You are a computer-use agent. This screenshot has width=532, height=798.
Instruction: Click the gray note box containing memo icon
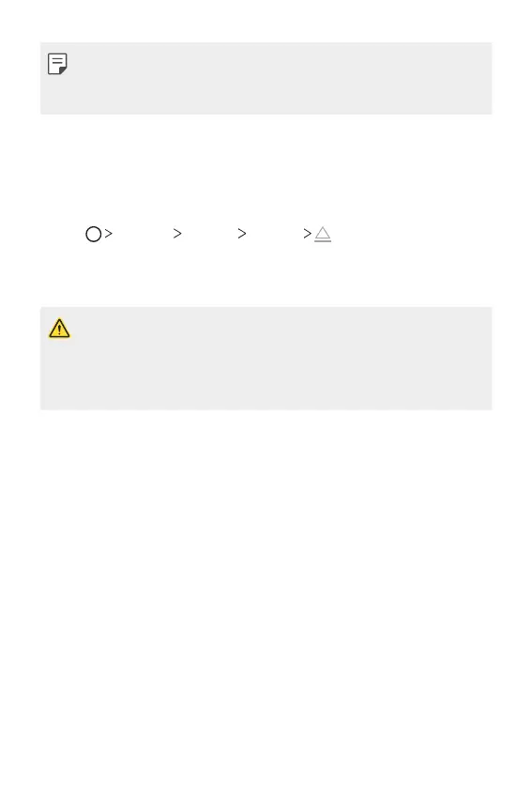click(x=266, y=78)
